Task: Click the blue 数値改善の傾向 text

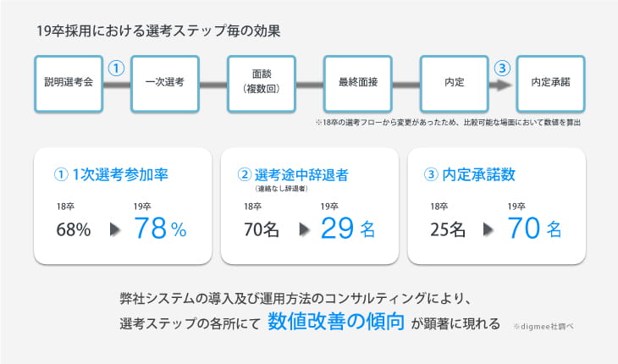Action: 336,322
